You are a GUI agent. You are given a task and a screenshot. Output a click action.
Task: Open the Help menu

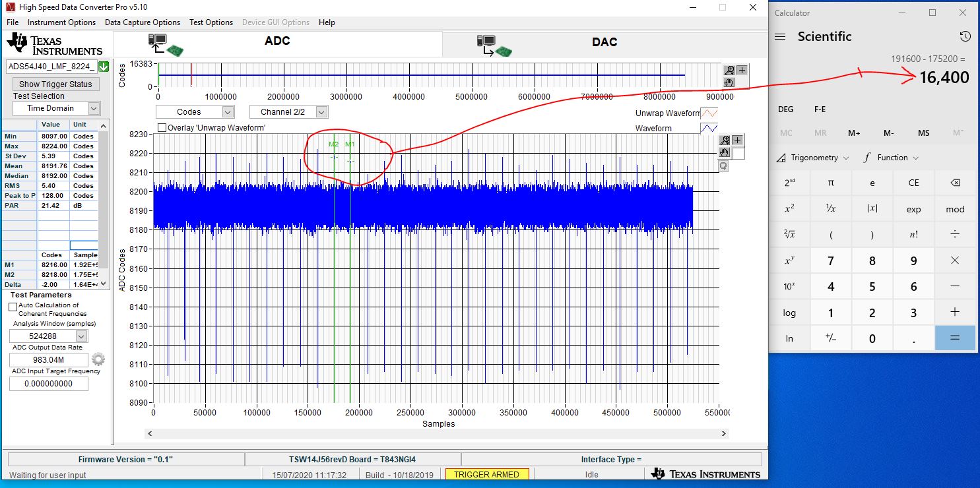click(x=327, y=22)
